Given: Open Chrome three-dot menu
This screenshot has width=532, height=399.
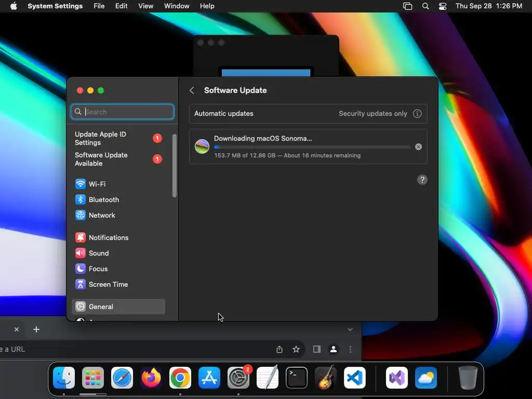Looking at the screenshot, I should click(350, 349).
